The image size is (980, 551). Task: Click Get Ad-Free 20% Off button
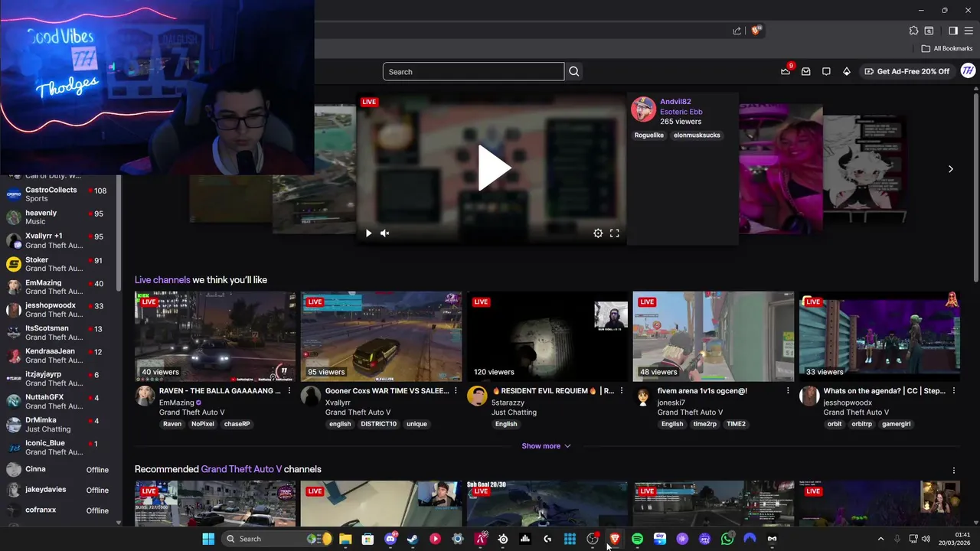click(x=906, y=71)
